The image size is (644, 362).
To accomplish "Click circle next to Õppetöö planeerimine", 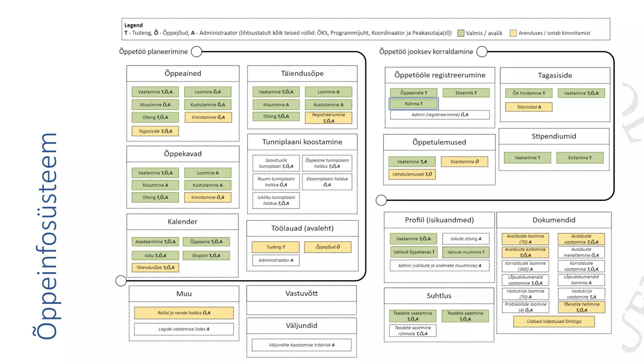I will 197,52.
